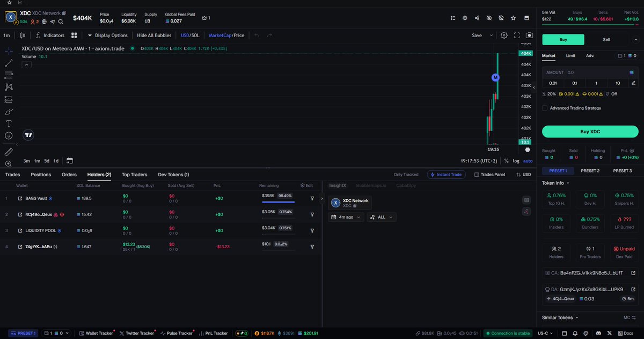
Task: Open wallet selector dropdown in footer
Action: point(56,333)
